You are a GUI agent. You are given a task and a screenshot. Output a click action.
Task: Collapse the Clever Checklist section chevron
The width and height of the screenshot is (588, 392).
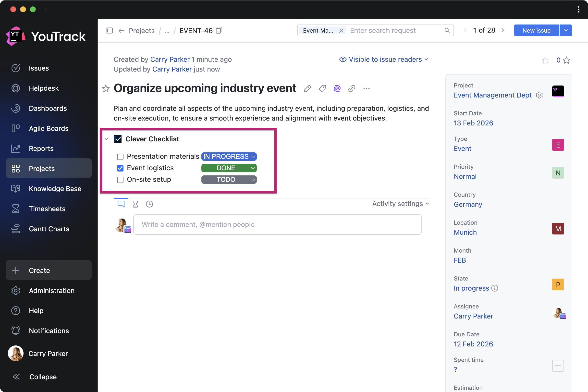107,139
